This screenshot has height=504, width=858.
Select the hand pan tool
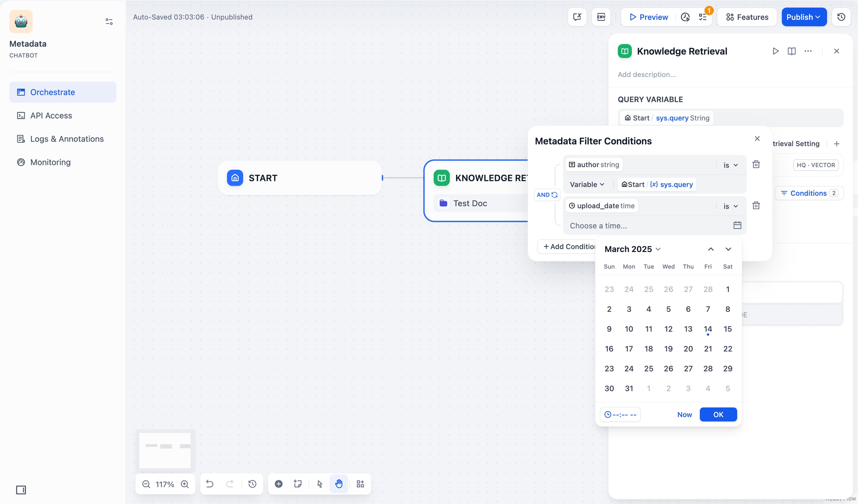pyautogui.click(x=339, y=484)
